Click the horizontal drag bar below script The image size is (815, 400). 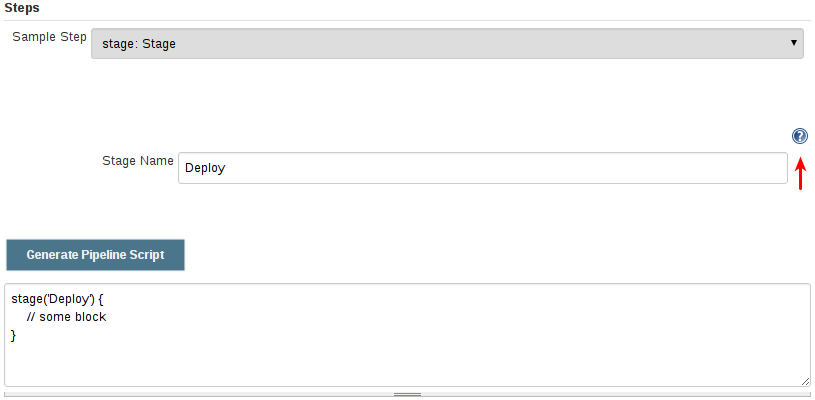click(x=407, y=395)
